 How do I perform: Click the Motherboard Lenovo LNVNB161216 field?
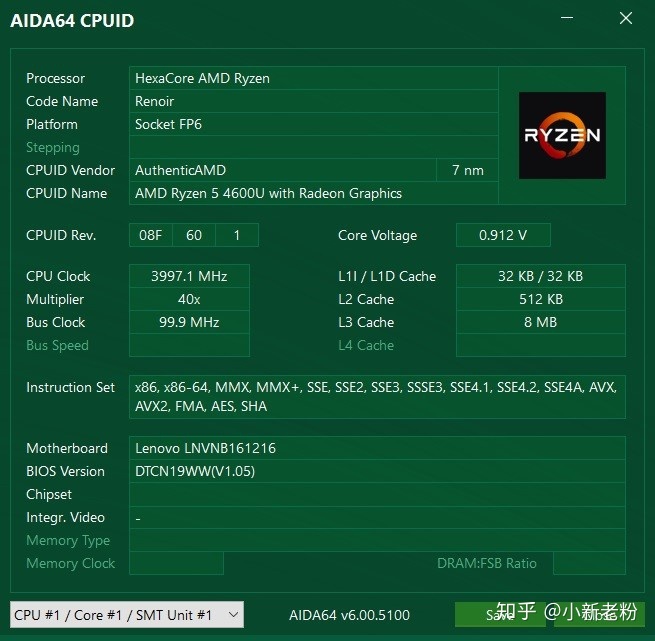[377, 448]
